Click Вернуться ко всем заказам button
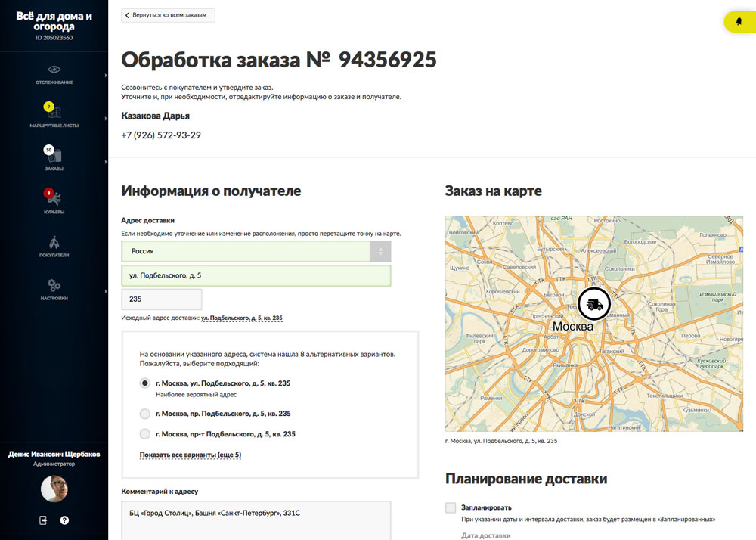This screenshot has height=540, width=756. [x=168, y=15]
